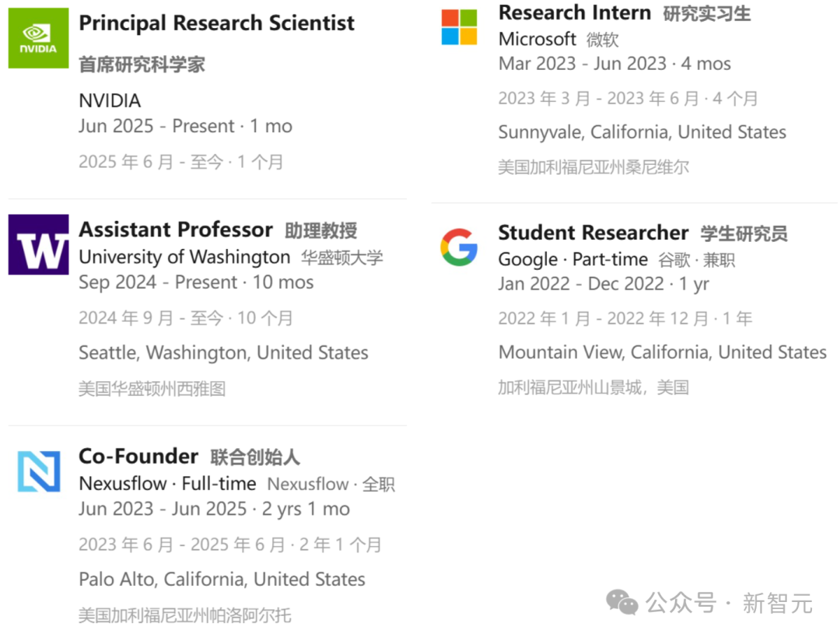Select the University of Washington logo
Screen dimensions: 840x637
coord(38,245)
